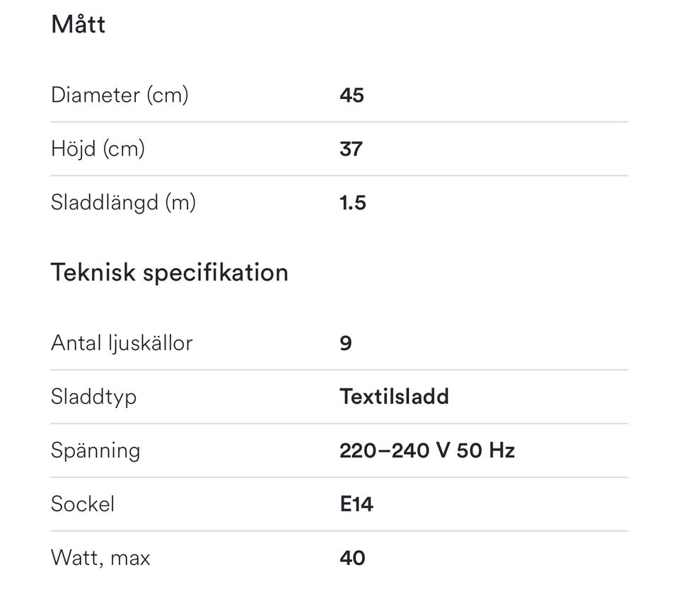
Task: Click the E14 socket value
Action: click(356, 504)
